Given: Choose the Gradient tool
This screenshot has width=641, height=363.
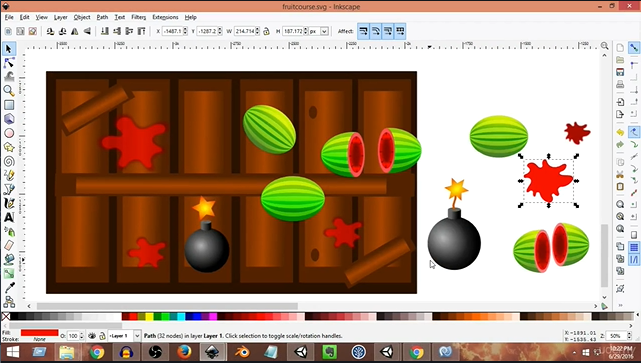Looking at the screenshot, I should [9, 273].
